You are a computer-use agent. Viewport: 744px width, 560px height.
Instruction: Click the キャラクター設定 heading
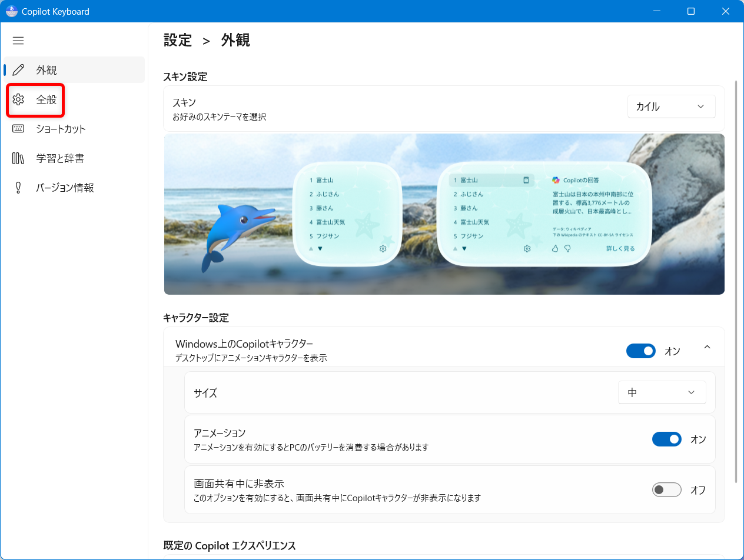[195, 318]
